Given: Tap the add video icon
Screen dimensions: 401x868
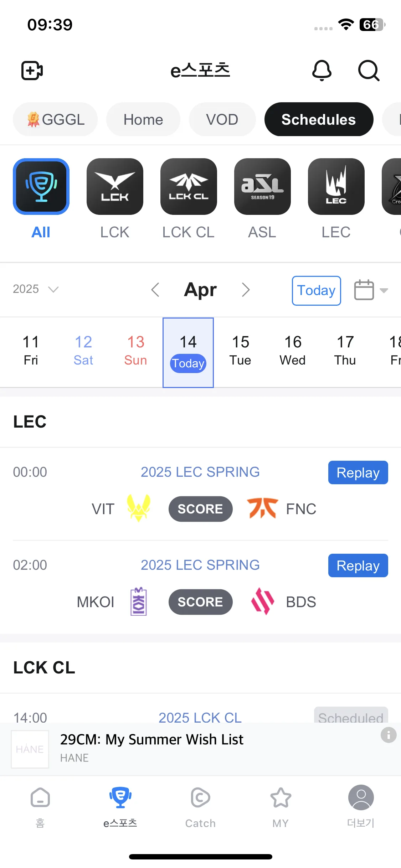Looking at the screenshot, I should (x=32, y=70).
